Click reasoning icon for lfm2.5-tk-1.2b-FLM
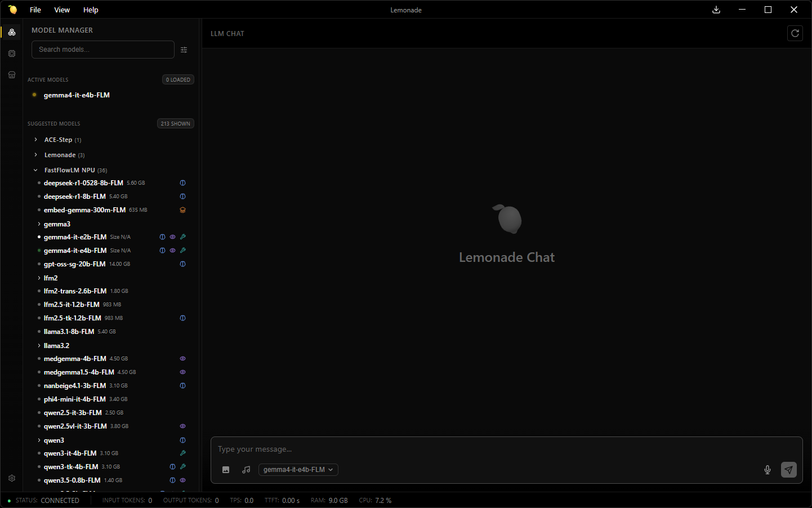 (x=183, y=318)
